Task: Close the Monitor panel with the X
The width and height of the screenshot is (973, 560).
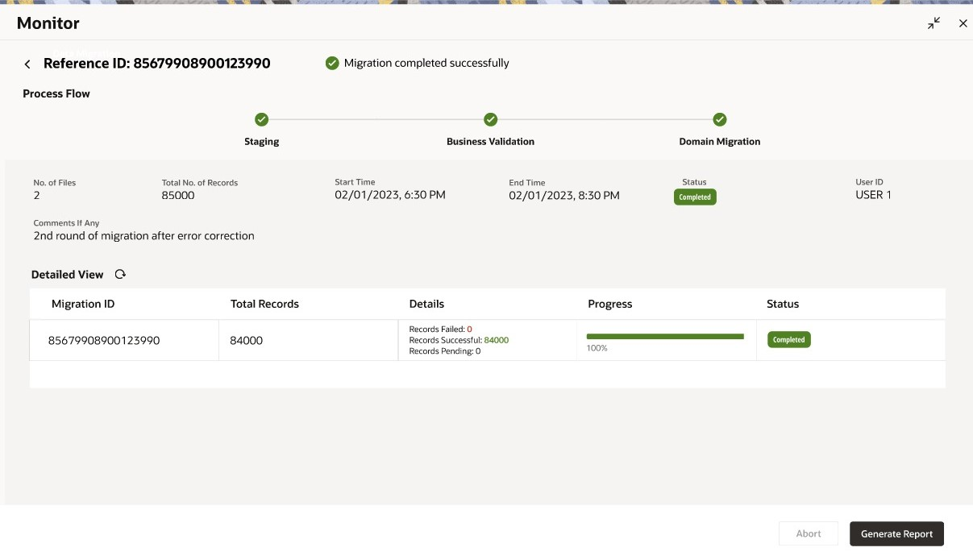Action: [963, 23]
